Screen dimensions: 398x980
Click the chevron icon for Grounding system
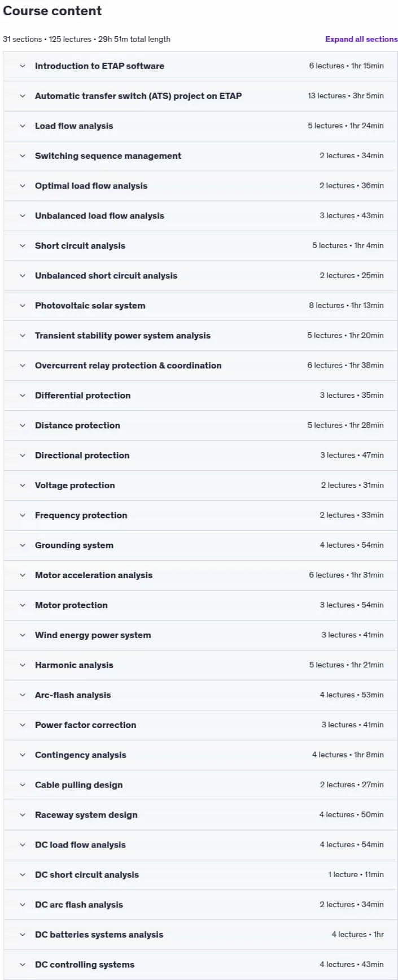tap(23, 545)
